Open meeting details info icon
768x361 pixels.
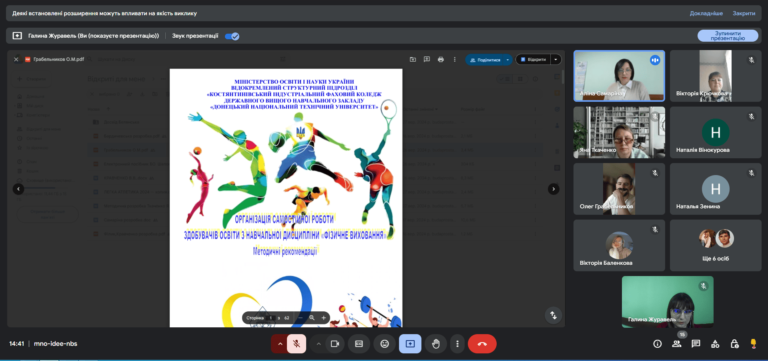coord(657,344)
